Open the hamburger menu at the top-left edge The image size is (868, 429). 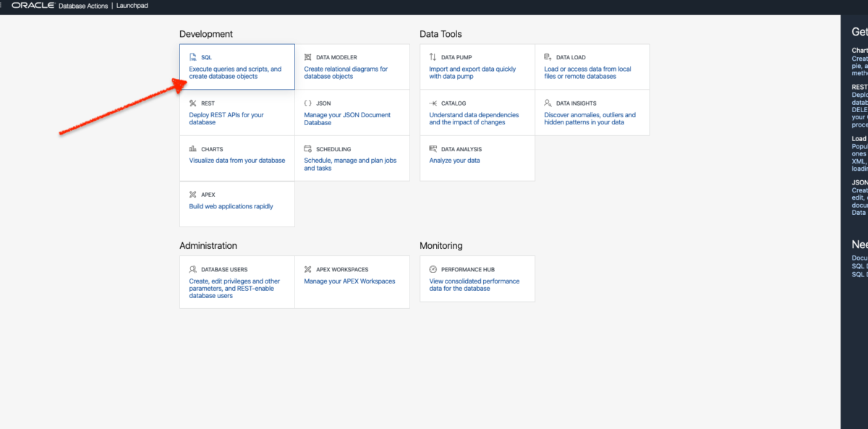click(2, 5)
